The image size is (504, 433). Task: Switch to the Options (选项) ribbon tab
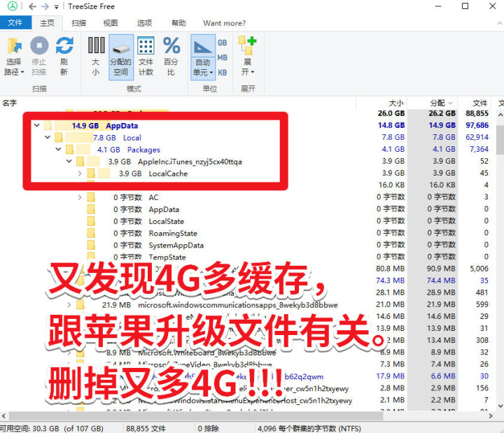tap(144, 23)
